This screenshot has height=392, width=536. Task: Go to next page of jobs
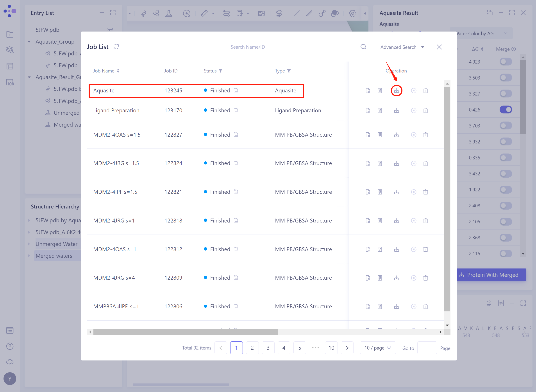347,348
